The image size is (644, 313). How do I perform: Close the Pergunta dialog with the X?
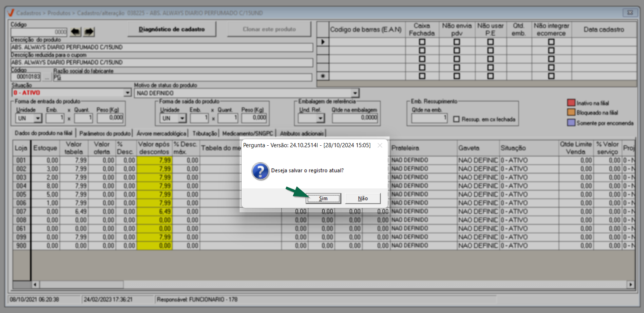click(x=380, y=145)
